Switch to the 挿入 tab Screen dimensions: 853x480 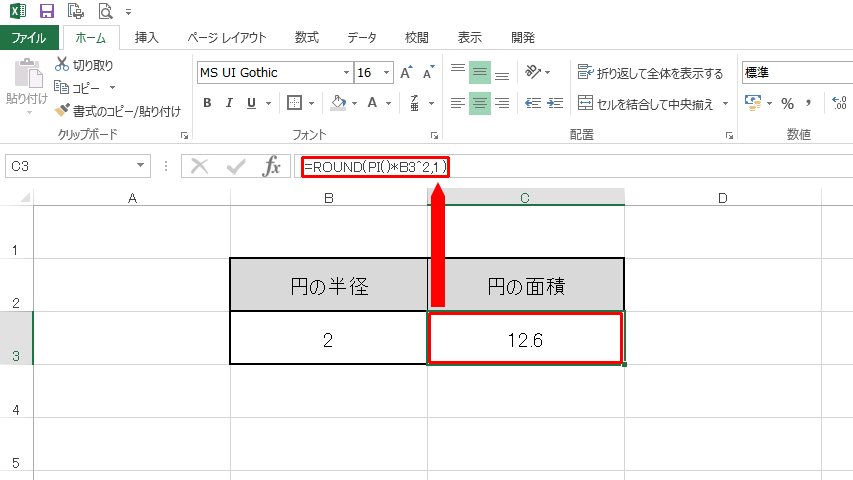[146, 38]
